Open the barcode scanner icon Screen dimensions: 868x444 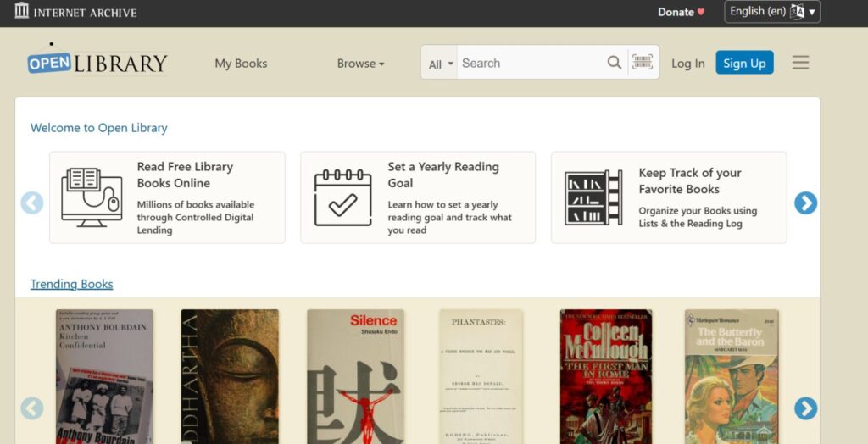coord(643,62)
